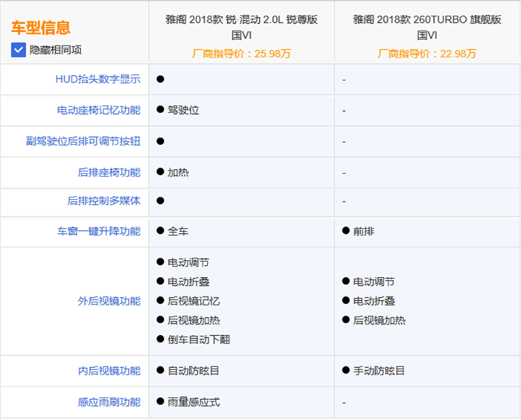
Task: Open the 后排座椅功能 link
Action: click(x=109, y=172)
